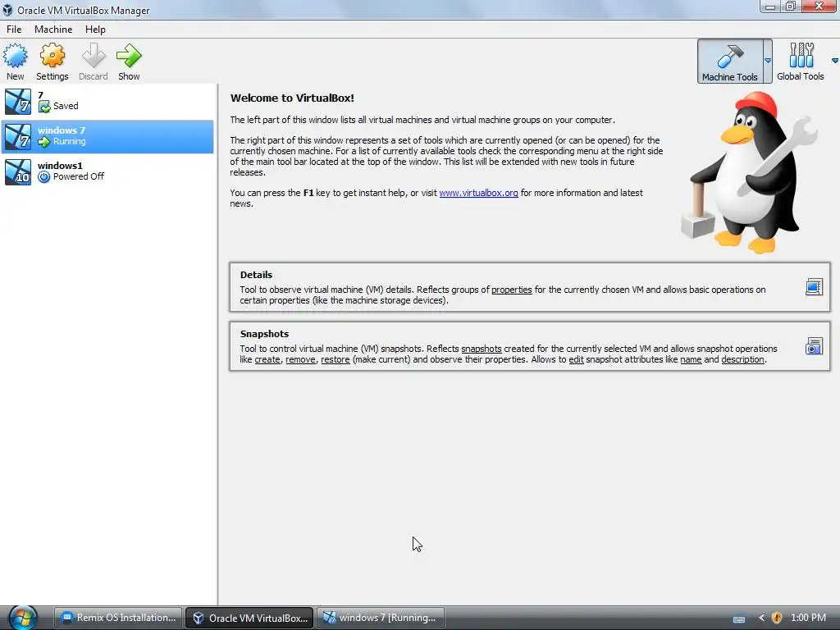Screen dimensions: 840x630
Task: Click the Windows Start orb
Action: (x=23, y=617)
